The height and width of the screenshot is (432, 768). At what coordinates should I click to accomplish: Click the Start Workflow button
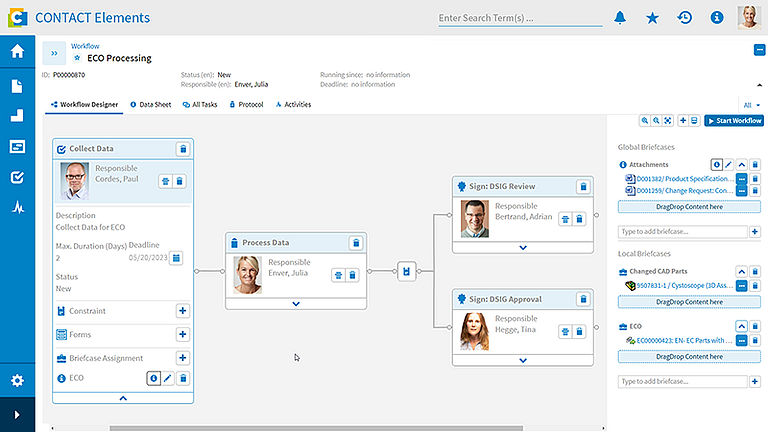[734, 120]
